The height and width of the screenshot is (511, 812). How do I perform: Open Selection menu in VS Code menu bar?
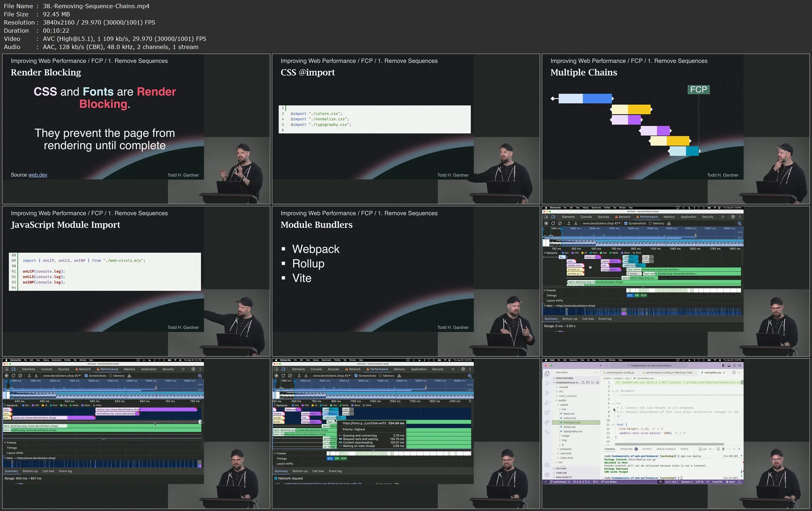[x=573, y=360]
